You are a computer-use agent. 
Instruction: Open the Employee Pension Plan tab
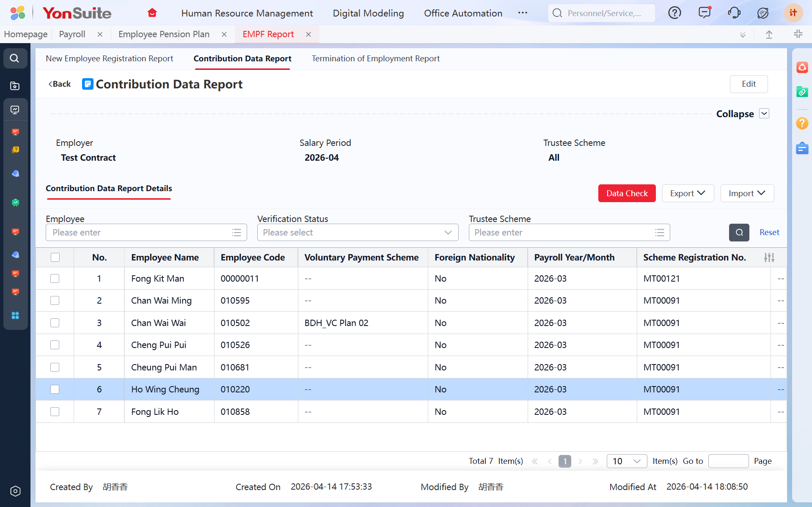pyautogui.click(x=164, y=34)
